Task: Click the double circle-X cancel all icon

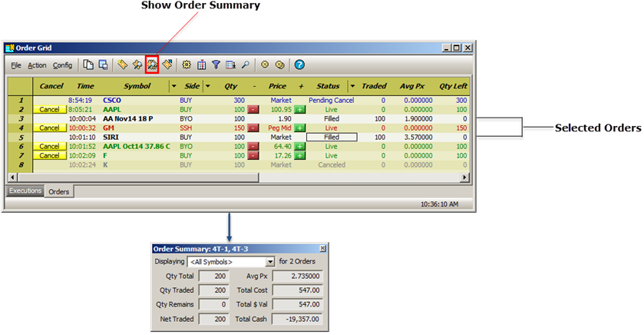Action: pos(279,65)
